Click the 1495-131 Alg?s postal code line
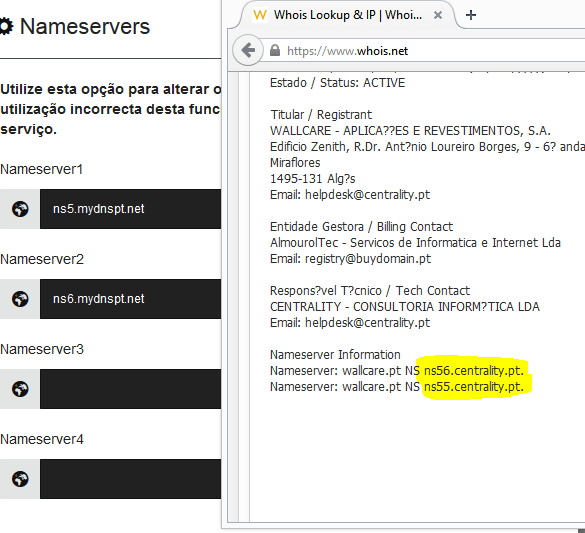585x533 pixels. [x=313, y=179]
